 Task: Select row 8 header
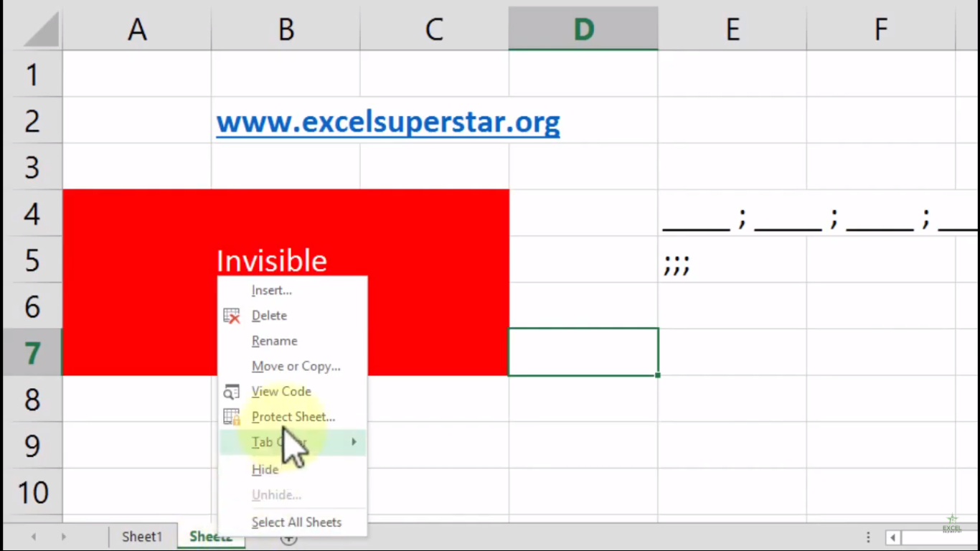32,399
